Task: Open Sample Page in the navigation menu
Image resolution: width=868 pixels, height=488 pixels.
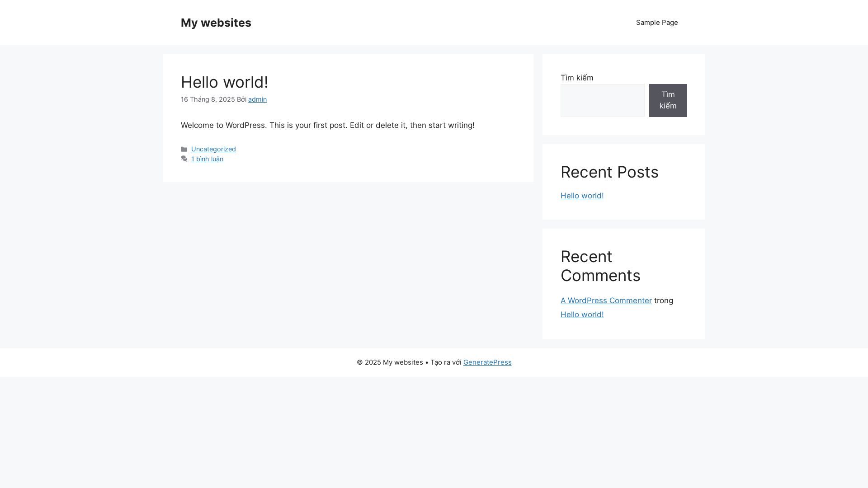Action: (x=657, y=23)
